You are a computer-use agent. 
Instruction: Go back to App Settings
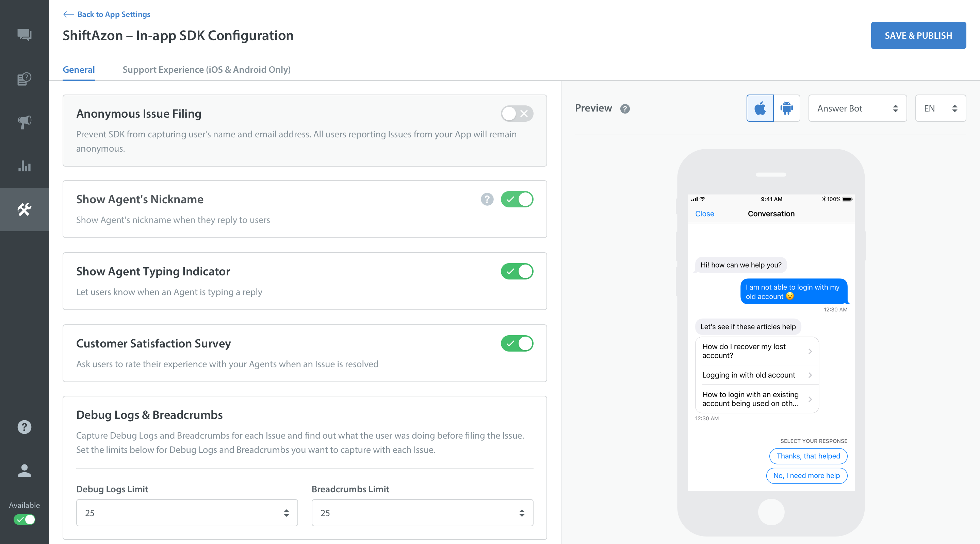click(x=107, y=14)
